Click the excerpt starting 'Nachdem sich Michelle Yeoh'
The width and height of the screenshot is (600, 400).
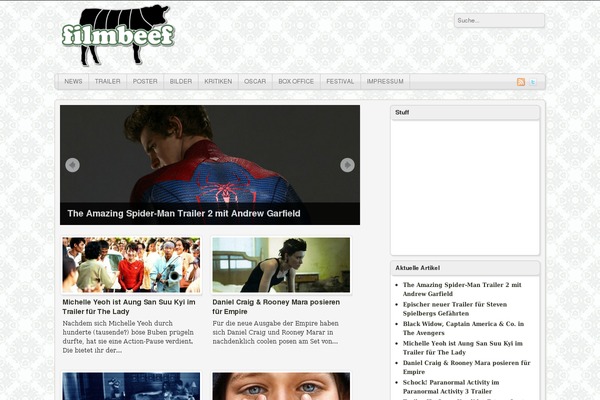click(128, 337)
